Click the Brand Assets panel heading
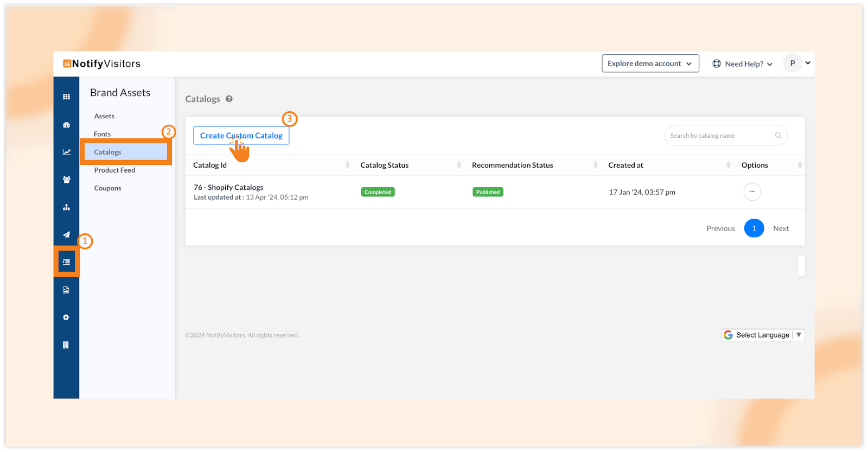This screenshot has width=868, height=452. [x=120, y=93]
